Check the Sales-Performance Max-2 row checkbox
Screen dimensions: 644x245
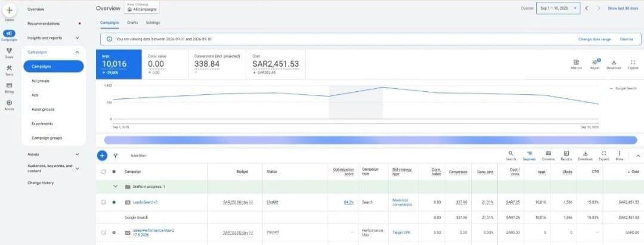tap(104, 232)
